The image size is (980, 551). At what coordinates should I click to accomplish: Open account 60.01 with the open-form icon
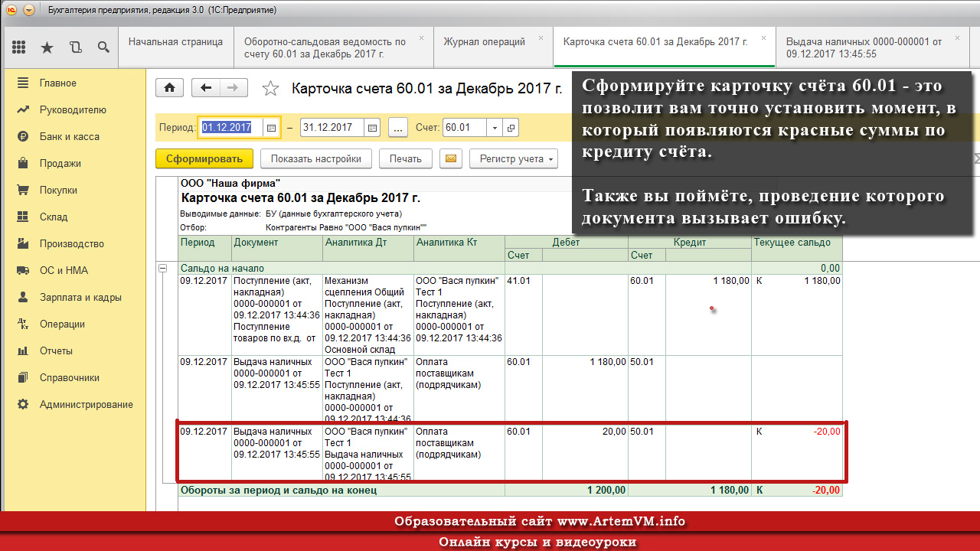(511, 128)
